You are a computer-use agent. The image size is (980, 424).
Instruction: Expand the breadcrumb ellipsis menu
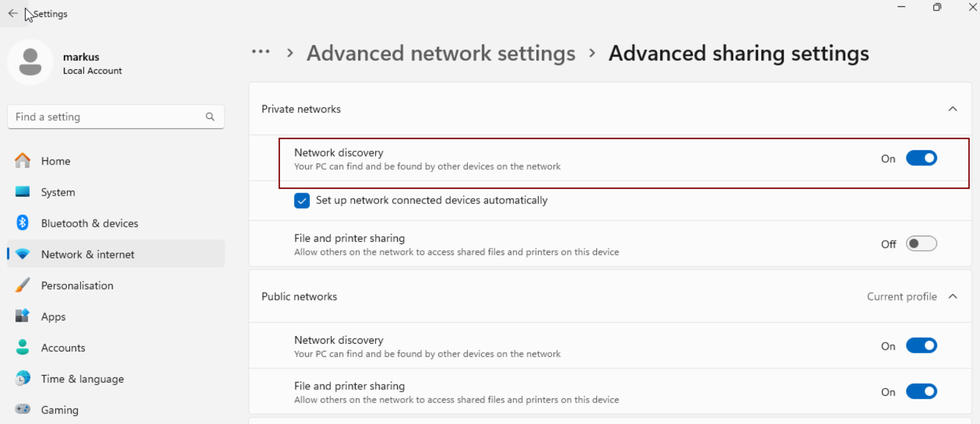(x=261, y=52)
